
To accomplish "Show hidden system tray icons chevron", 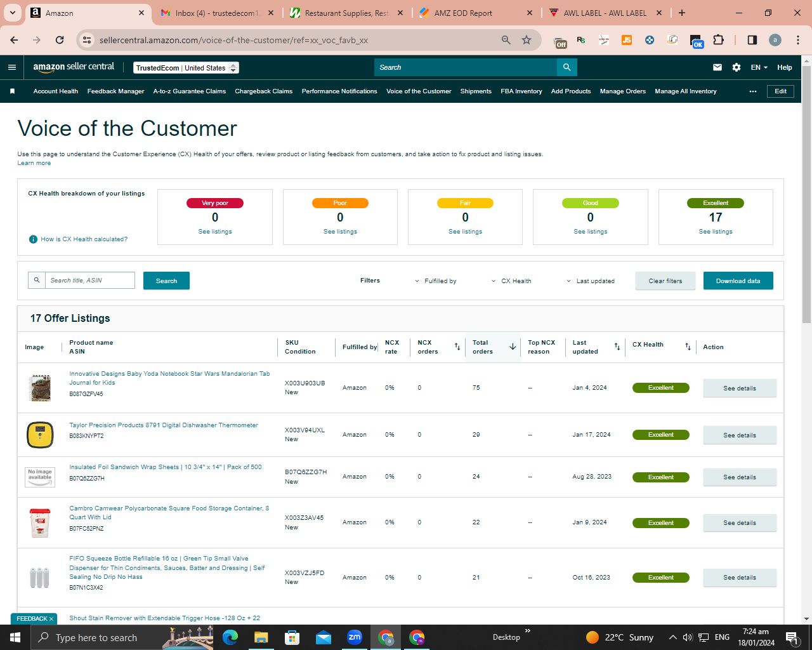I will point(672,637).
